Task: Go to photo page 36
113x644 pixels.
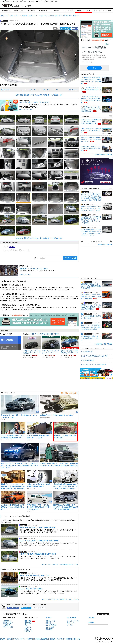Action: [35, 90]
